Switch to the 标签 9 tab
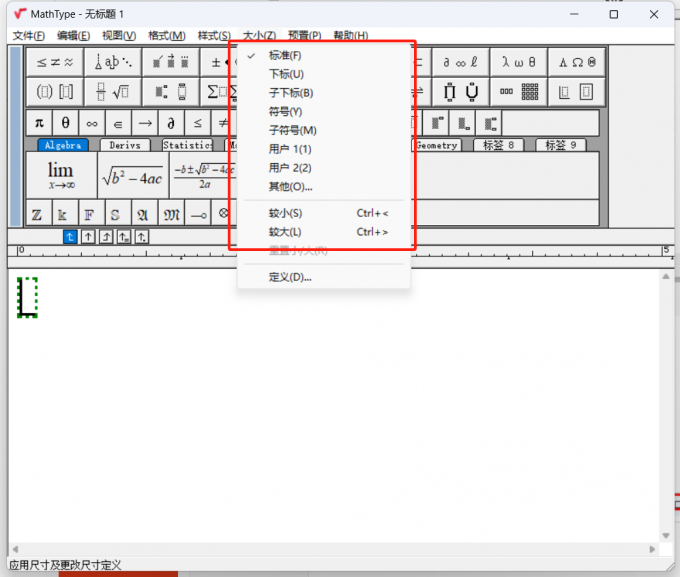 click(x=561, y=145)
